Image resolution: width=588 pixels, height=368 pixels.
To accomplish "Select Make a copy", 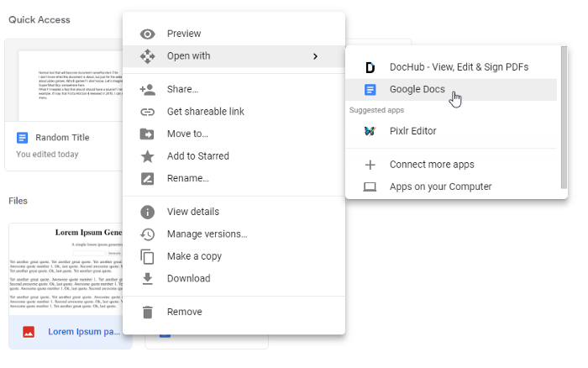I will (234, 256).
